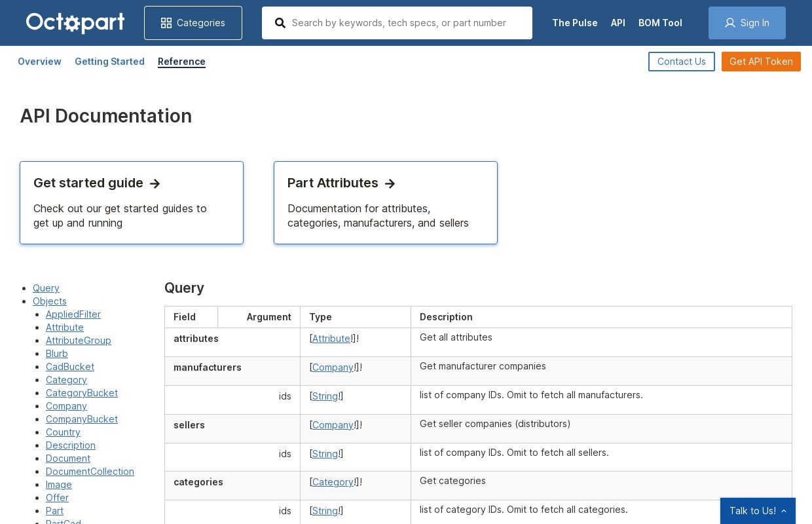Image resolution: width=812 pixels, height=524 pixels.
Task: Open Attribute sidebar link
Action: pos(65,327)
